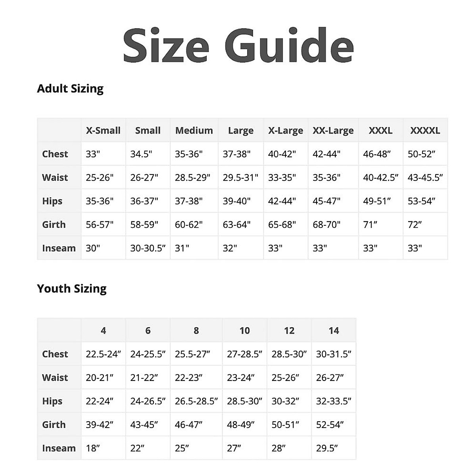The width and height of the screenshot is (476, 476).
Task: Click the 48-49" youth girth cell
Action: 241,424
